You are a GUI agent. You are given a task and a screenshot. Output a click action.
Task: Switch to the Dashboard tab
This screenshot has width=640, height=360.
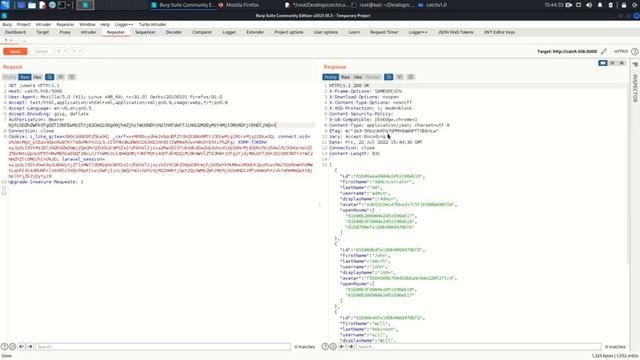click(16, 32)
